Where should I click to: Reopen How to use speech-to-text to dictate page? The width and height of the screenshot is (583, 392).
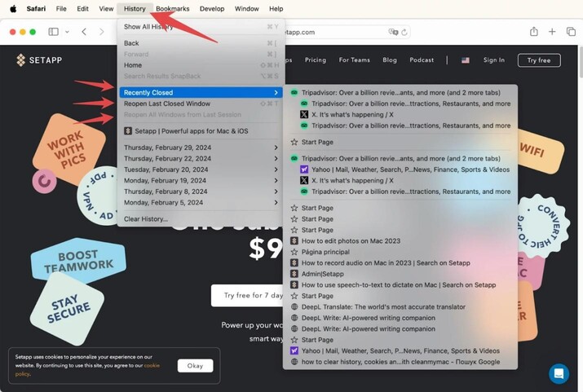click(x=400, y=285)
